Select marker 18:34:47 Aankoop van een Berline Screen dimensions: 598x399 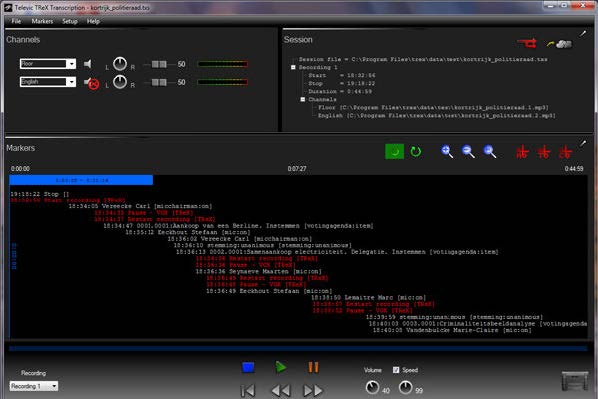pyautogui.click(x=238, y=226)
